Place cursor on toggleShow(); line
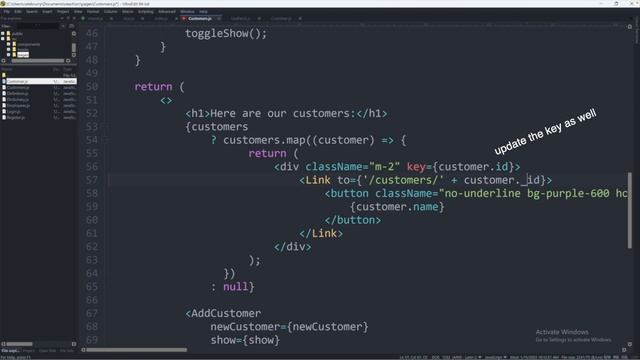This screenshot has width=640, height=360. tap(226, 33)
